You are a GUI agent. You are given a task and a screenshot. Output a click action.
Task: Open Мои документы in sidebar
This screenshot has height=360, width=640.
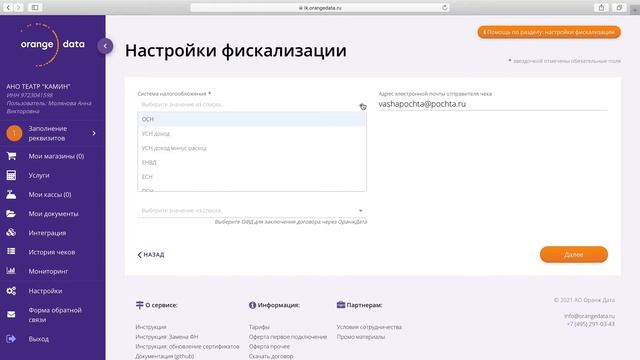coord(53,213)
